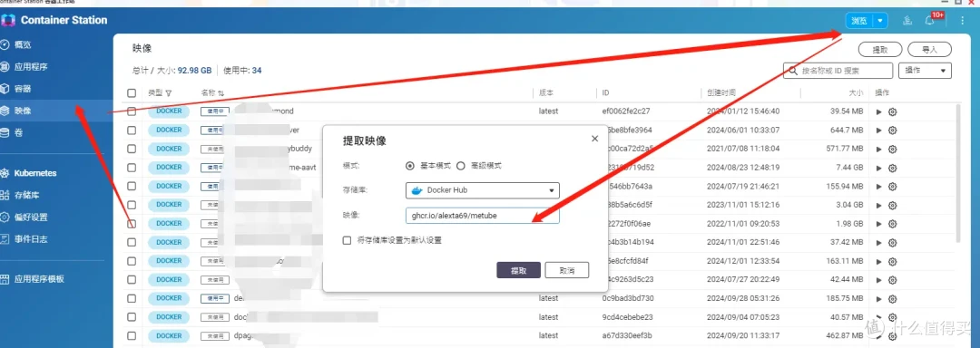Click the gear icon in the 1.98 GB row
The height and width of the screenshot is (348, 980).
point(893,224)
